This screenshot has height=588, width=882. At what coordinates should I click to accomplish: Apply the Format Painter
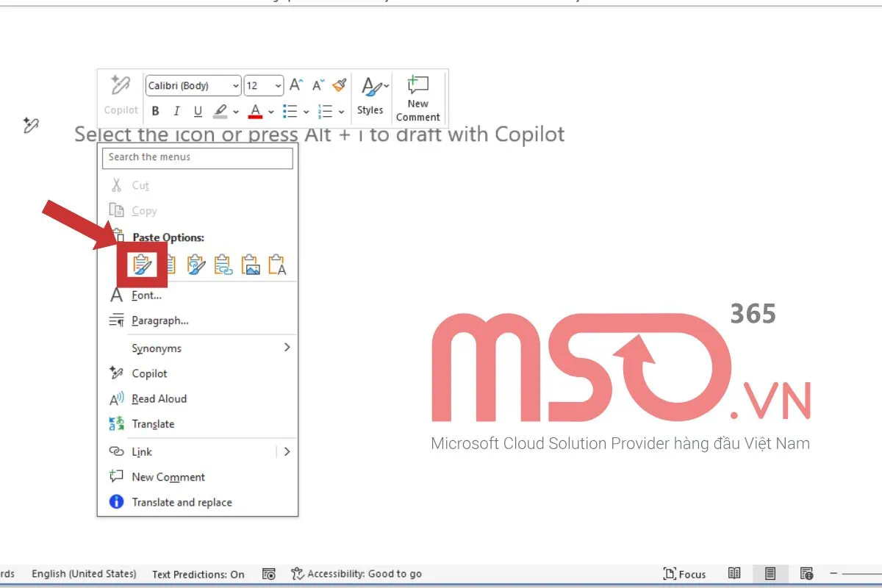click(338, 85)
